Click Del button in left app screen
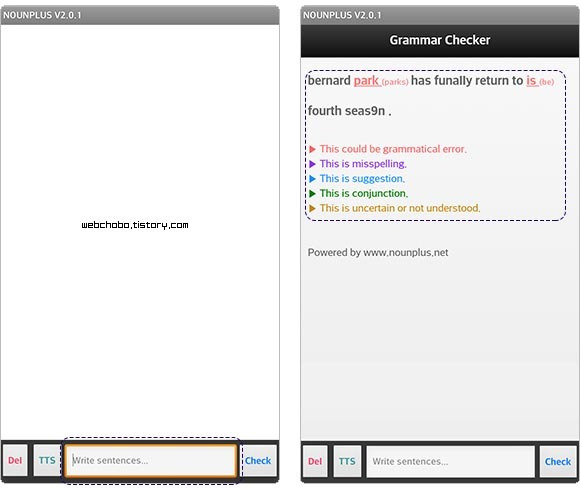The width and height of the screenshot is (580, 489). [15, 460]
